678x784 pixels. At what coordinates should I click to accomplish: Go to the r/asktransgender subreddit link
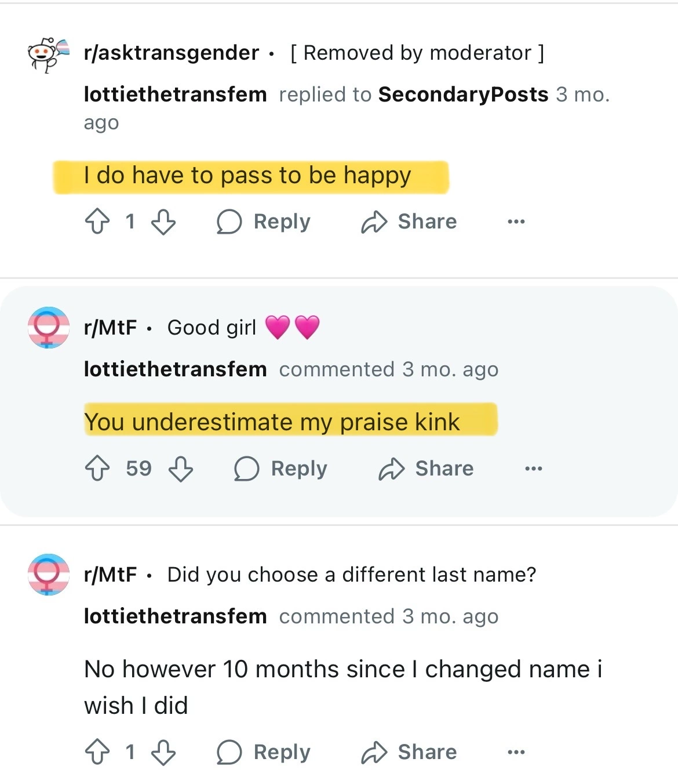(172, 53)
